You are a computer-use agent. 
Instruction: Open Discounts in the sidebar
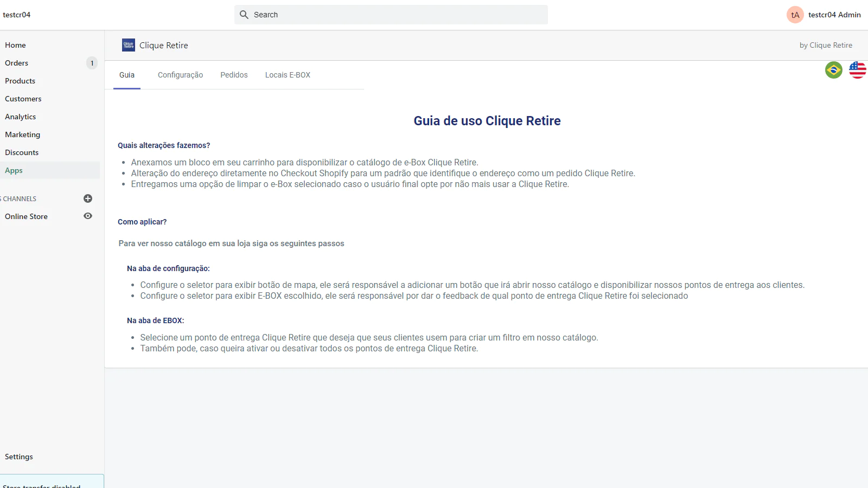click(x=22, y=152)
